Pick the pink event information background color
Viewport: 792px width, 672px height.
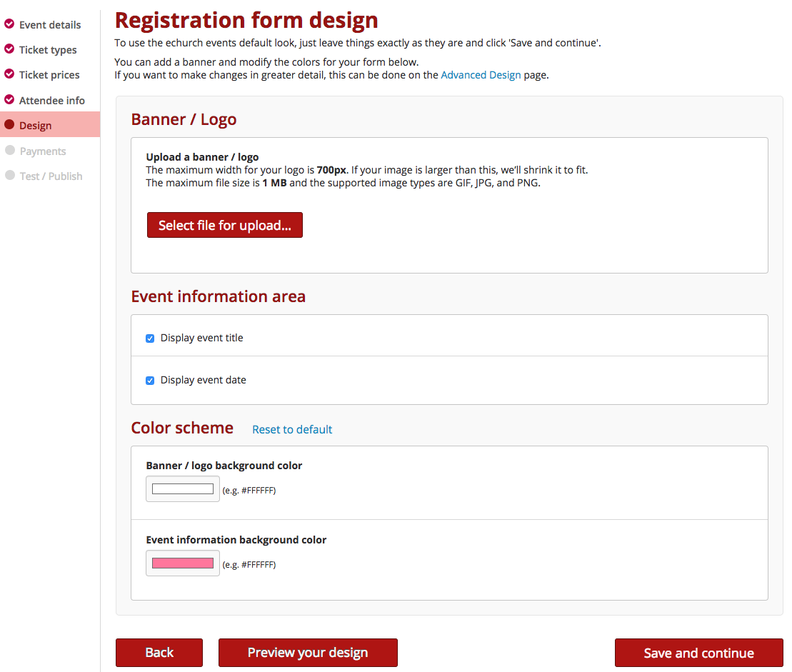pyautogui.click(x=183, y=563)
